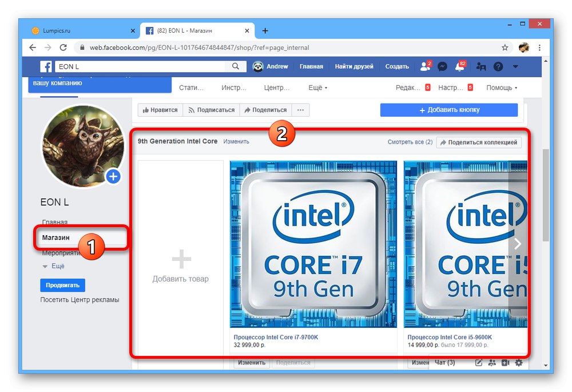Image resolution: width=572 pixels, height=392 pixels.
Task: Switch to the Lumpics.ru tab
Action: click(83, 31)
